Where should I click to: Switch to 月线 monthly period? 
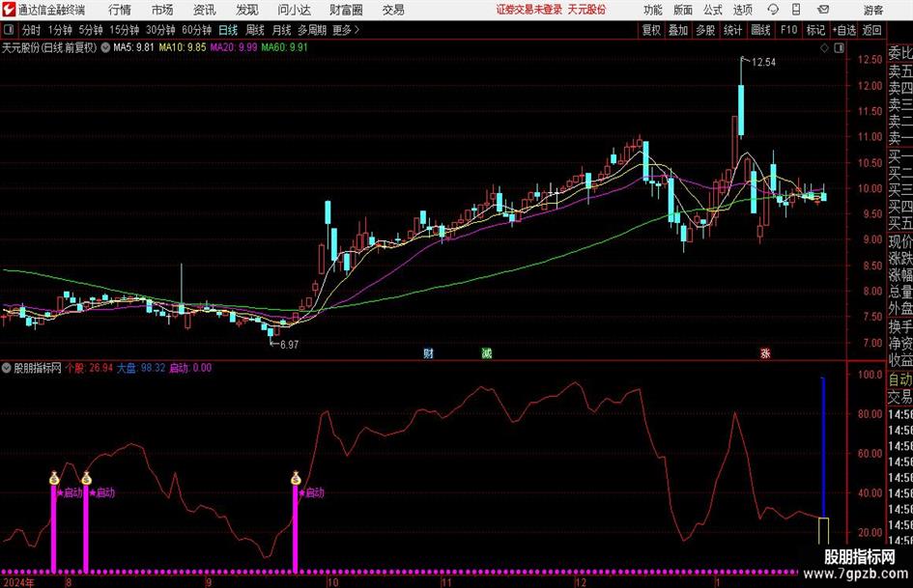(x=281, y=30)
